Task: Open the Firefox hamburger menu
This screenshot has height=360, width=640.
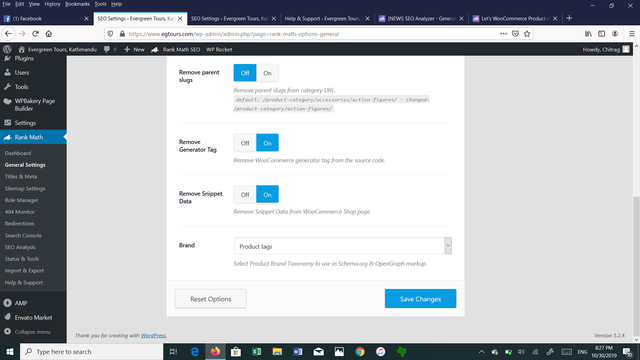Action: [631, 34]
